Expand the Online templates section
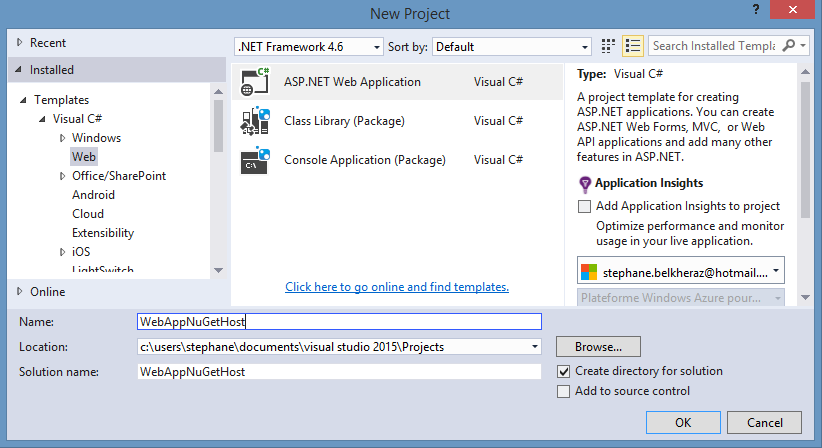 pyautogui.click(x=20, y=291)
